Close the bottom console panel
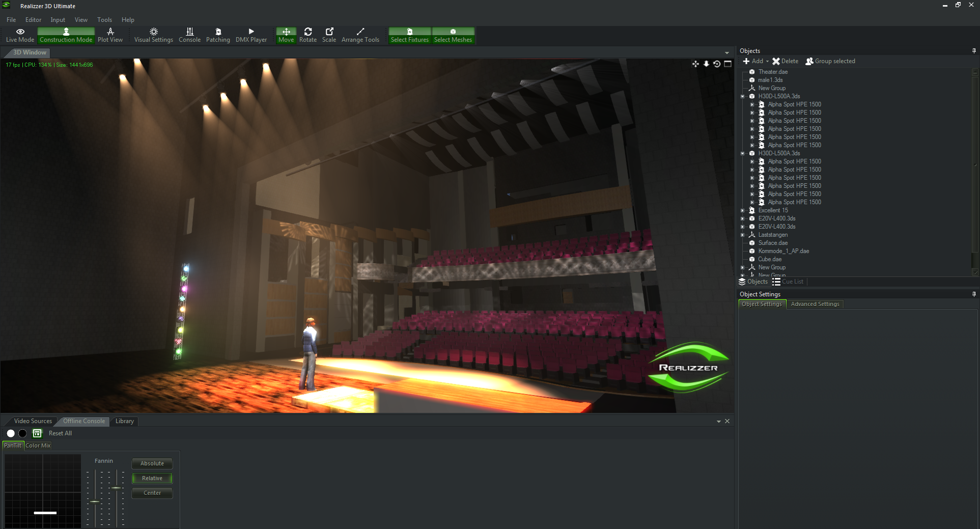980x529 pixels. point(727,421)
